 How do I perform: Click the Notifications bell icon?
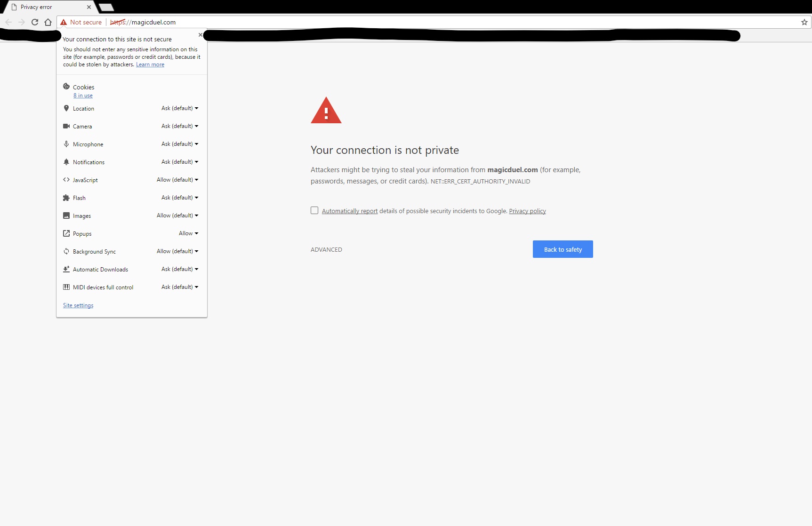[66, 162]
